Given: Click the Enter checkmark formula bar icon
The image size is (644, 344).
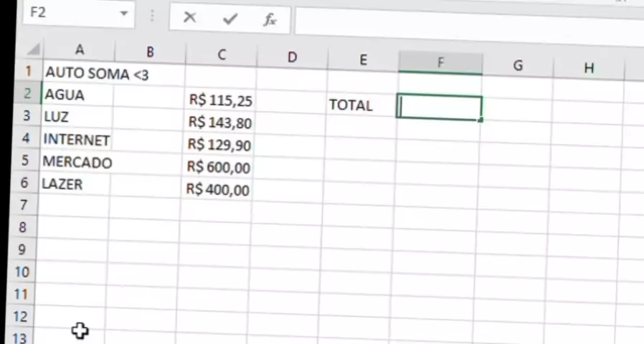Looking at the screenshot, I should pos(229,19).
